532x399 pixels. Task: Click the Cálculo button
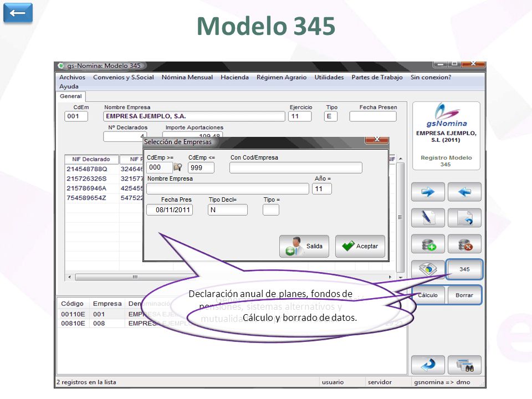(x=428, y=295)
